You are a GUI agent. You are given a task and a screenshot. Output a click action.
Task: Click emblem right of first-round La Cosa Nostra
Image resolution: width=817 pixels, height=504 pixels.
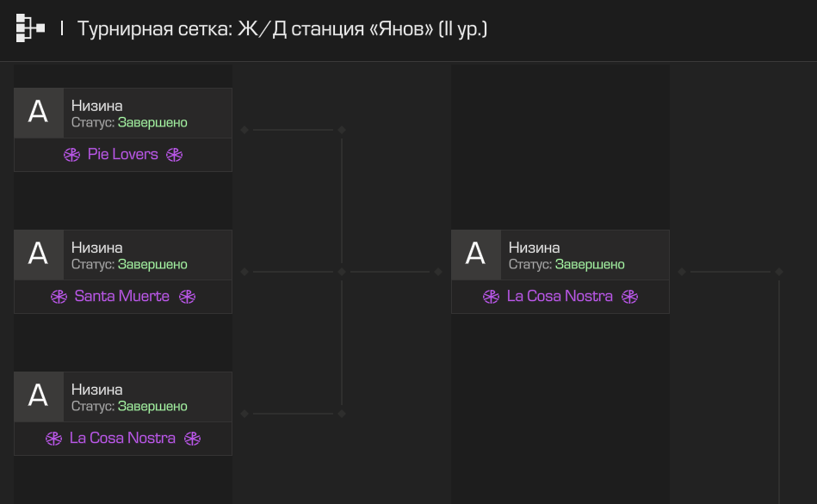[x=192, y=439]
